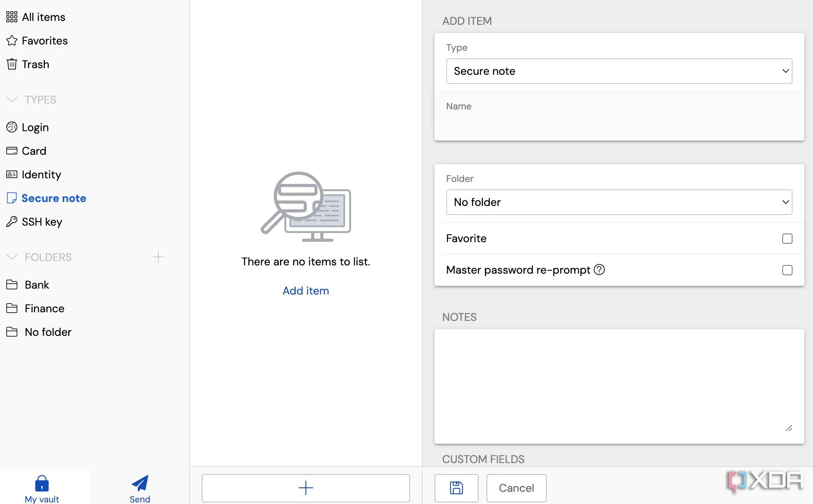Enable the Favorite checkbox

coord(787,239)
